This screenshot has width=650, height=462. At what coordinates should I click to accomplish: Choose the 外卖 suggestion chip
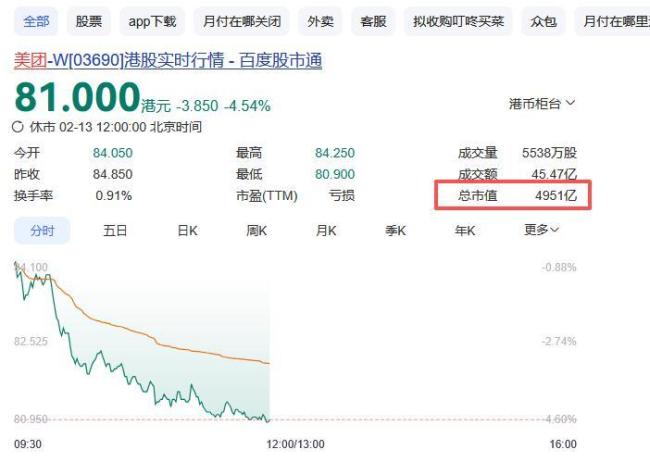[320, 21]
